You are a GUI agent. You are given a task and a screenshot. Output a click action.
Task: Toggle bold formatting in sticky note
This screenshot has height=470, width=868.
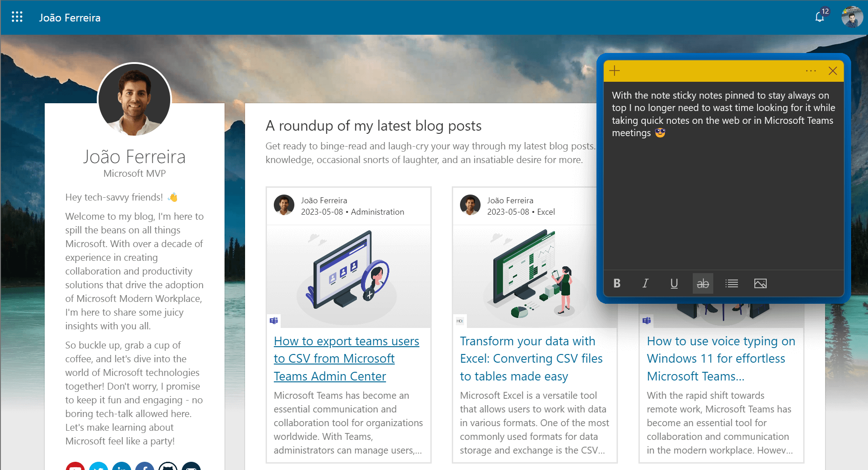(x=617, y=283)
